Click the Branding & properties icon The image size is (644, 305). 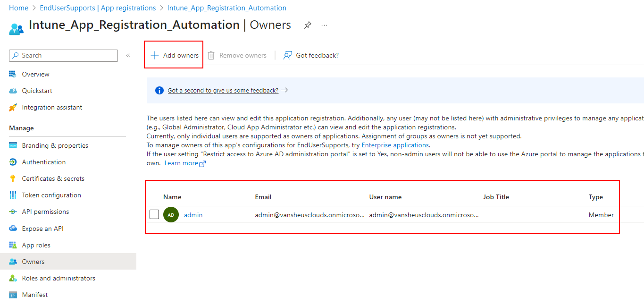click(x=13, y=145)
